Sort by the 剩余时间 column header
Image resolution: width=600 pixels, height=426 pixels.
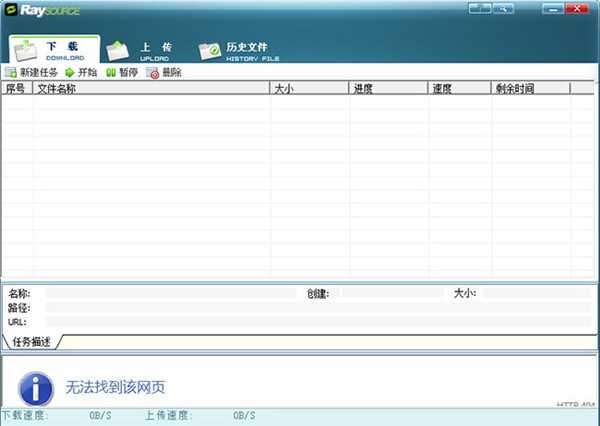530,89
